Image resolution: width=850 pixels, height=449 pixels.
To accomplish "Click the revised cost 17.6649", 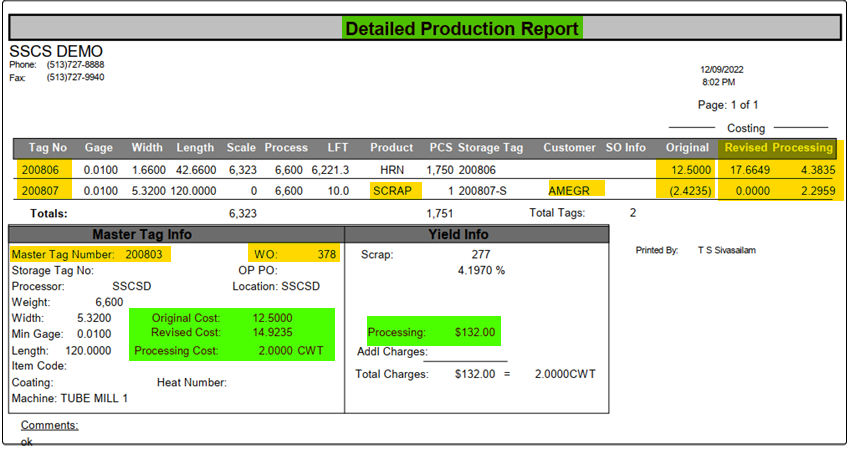I will (750, 170).
